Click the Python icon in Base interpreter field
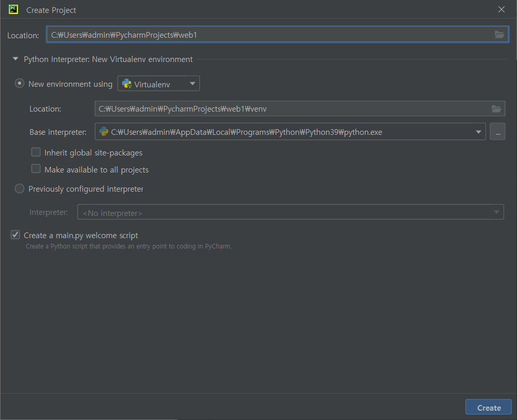517x420 pixels. pos(104,132)
